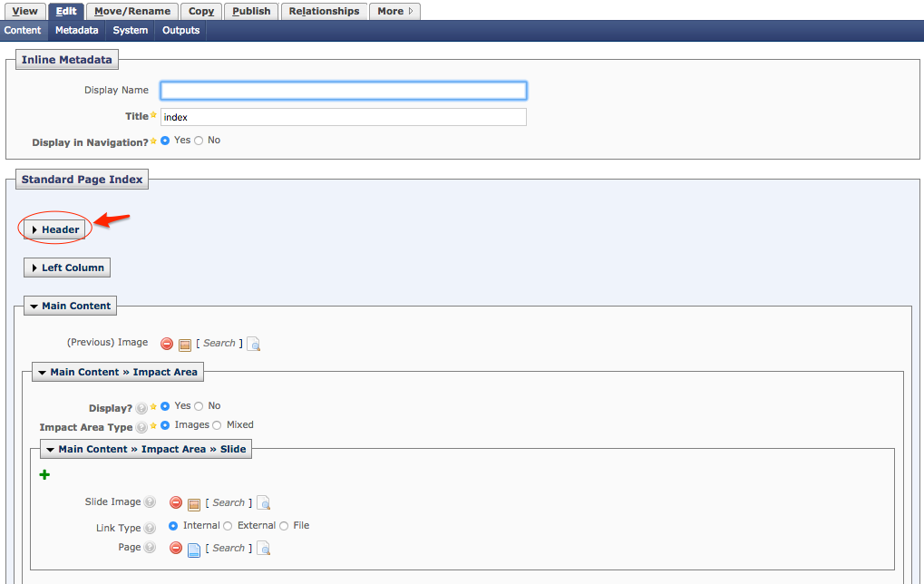Image resolution: width=924 pixels, height=584 pixels.
Task: Click the help circle beside Impact Area Type
Action: tap(141, 426)
